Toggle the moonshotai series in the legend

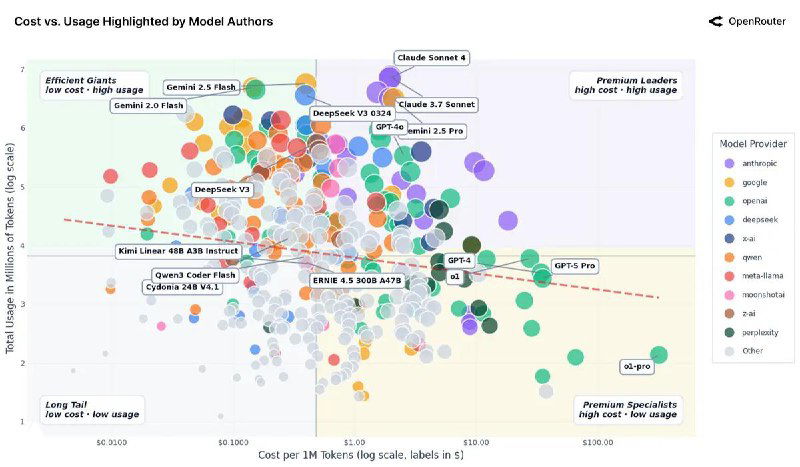[731, 294]
